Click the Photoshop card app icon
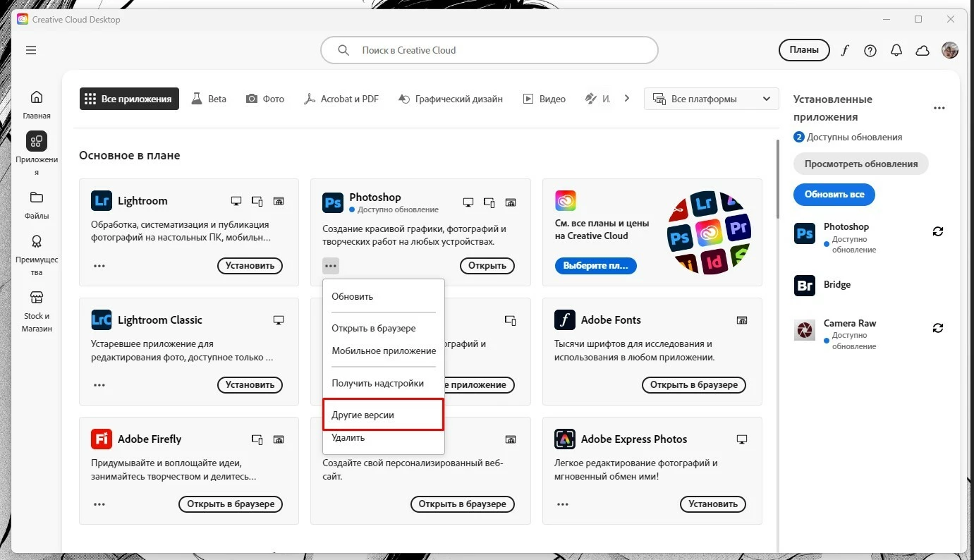The height and width of the screenshot is (560, 974). click(333, 202)
